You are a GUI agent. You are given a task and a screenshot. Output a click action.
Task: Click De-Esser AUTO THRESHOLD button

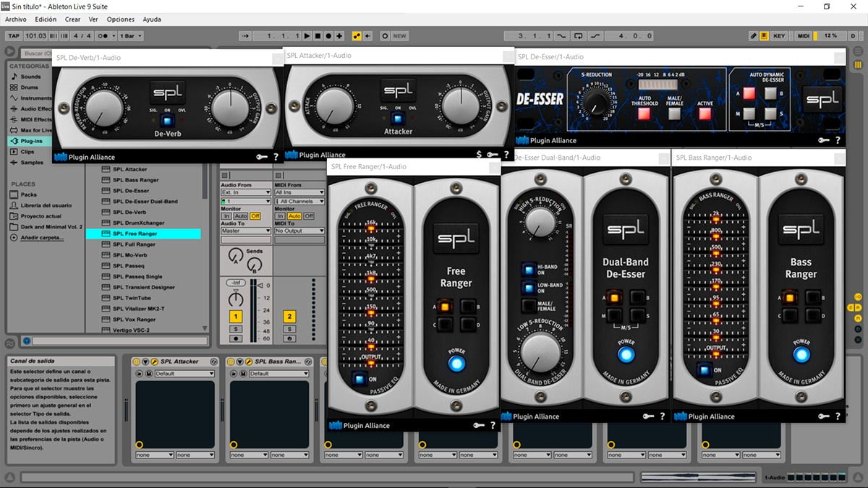point(644,113)
